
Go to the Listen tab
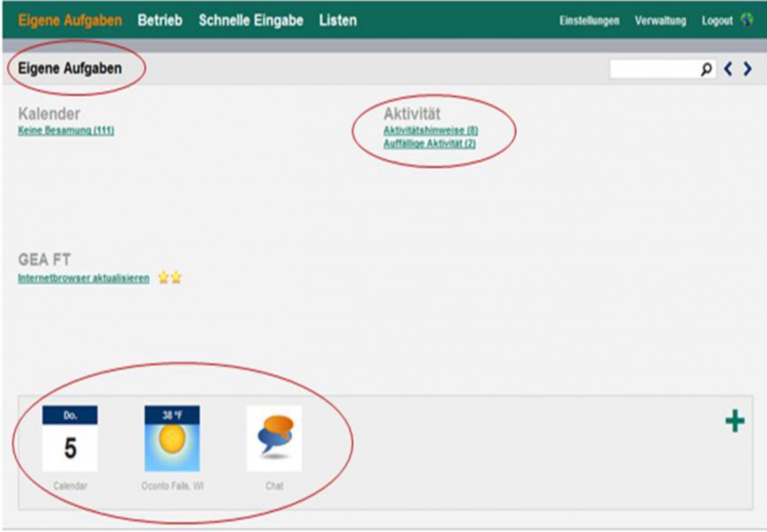coord(337,20)
